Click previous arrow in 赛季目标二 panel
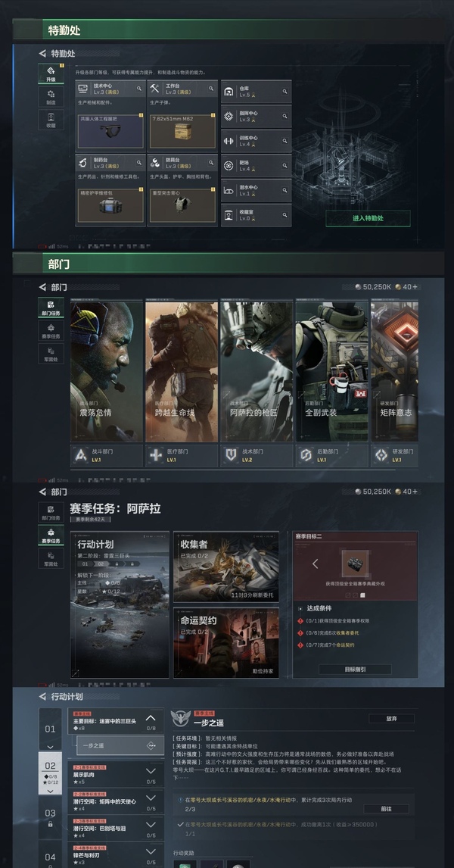Image resolution: width=454 pixels, height=868 pixels. click(316, 564)
